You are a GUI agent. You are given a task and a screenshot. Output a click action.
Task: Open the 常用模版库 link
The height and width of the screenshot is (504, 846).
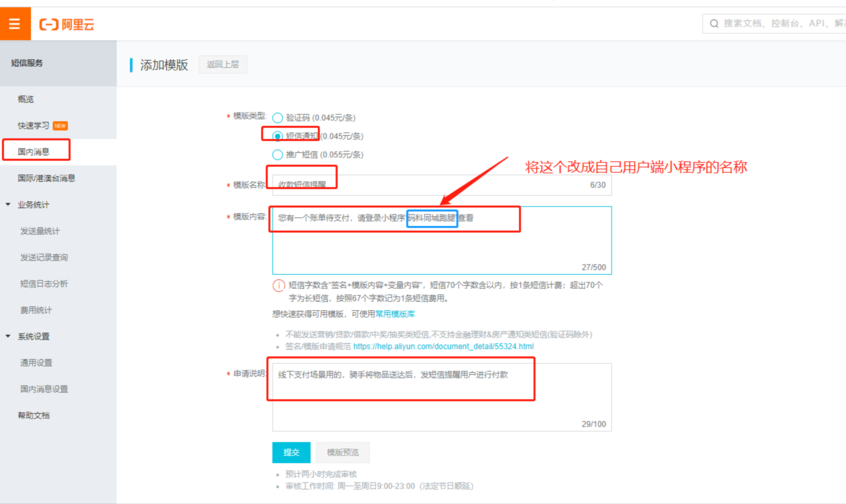point(395,314)
